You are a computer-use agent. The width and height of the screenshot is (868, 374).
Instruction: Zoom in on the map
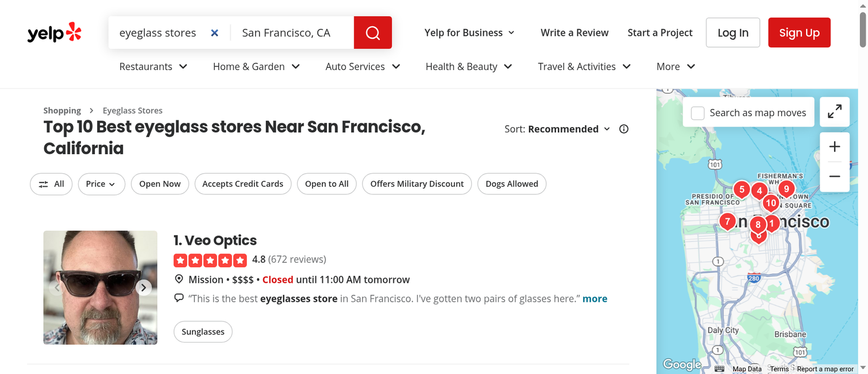[x=834, y=147]
